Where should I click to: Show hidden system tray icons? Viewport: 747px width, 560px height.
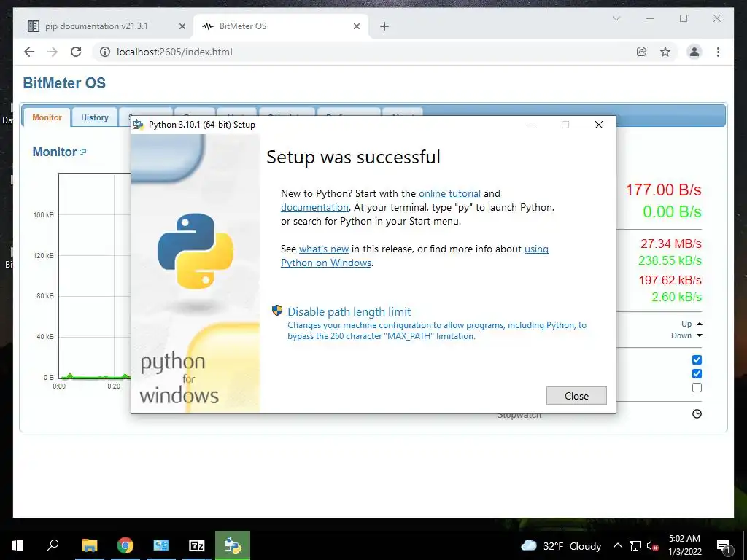pyautogui.click(x=617, y=545)
